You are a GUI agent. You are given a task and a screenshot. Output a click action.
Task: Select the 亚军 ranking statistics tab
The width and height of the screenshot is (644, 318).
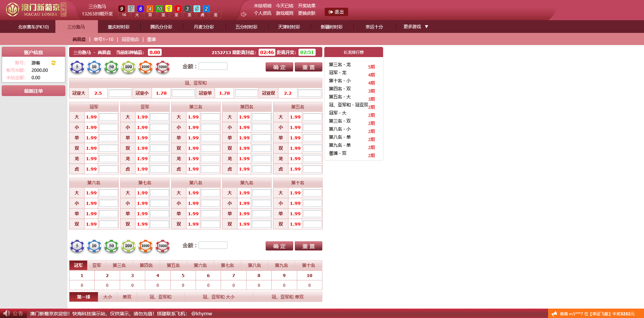[x=97, y=265]
